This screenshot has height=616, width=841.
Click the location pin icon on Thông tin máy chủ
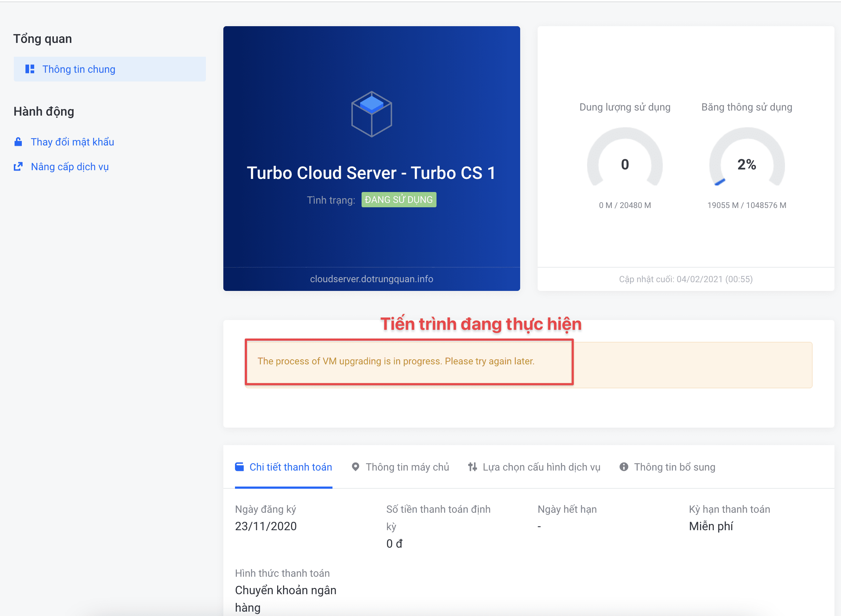(x=355, y=467)
